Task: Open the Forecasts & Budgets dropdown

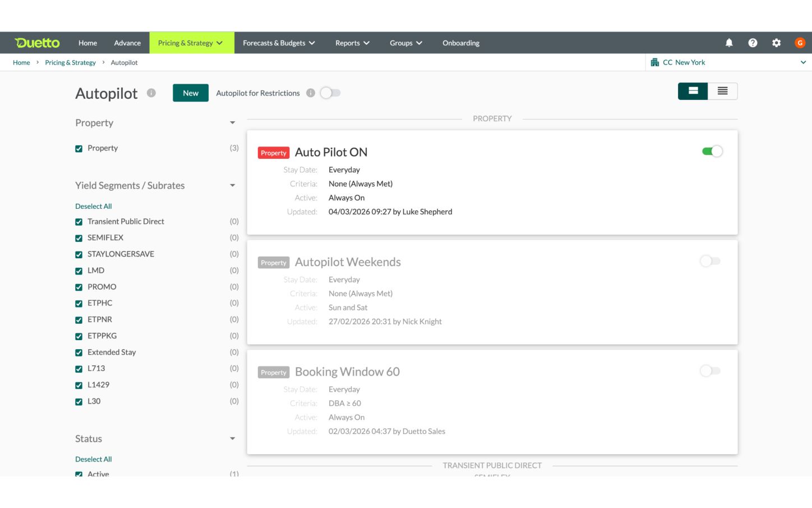Action: tap(279, 43)
